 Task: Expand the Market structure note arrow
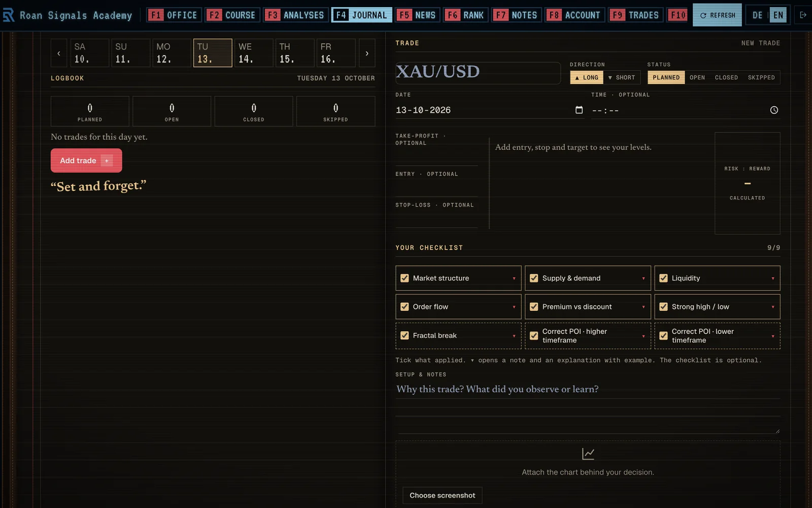point(514,278)
